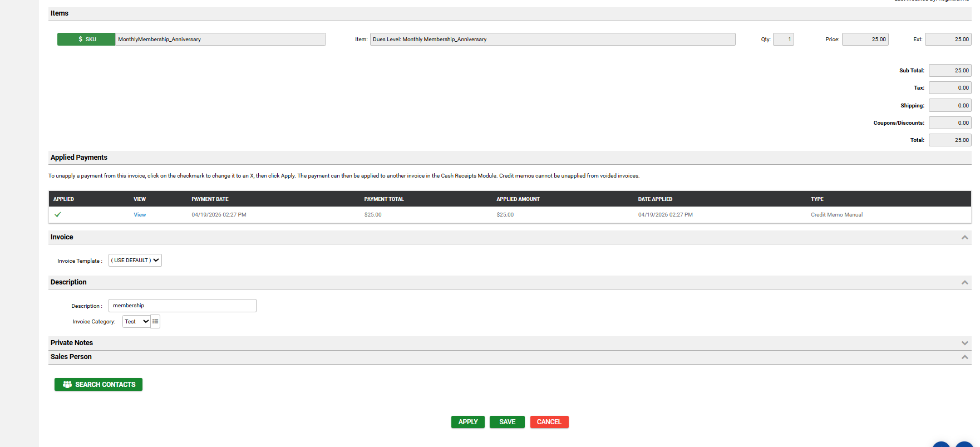Click the Description text field
The width and height of the screenshot is (980, 447).
click(x=182, y=306)
